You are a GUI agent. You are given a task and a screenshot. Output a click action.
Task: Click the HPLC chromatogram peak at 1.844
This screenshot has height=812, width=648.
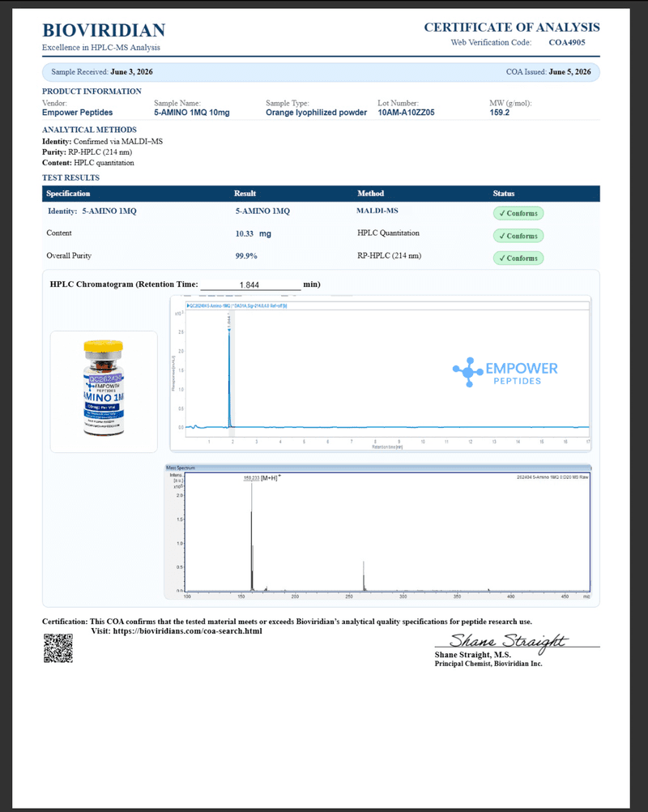coord(229,378)
